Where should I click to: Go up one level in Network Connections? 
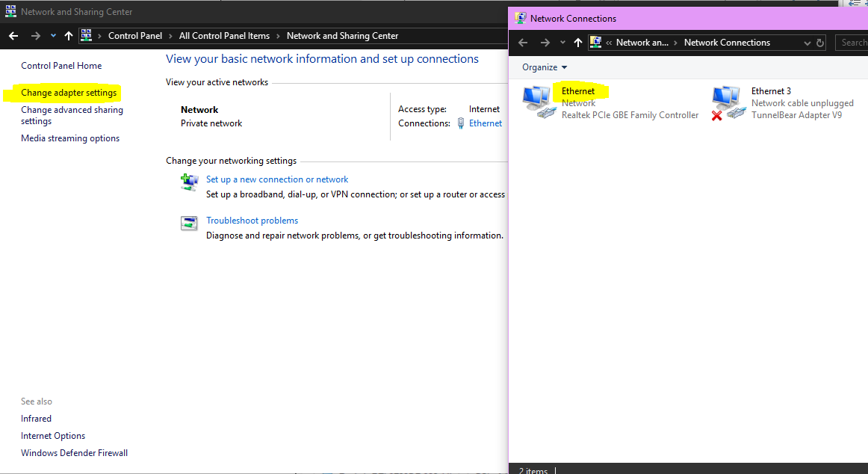577,43
